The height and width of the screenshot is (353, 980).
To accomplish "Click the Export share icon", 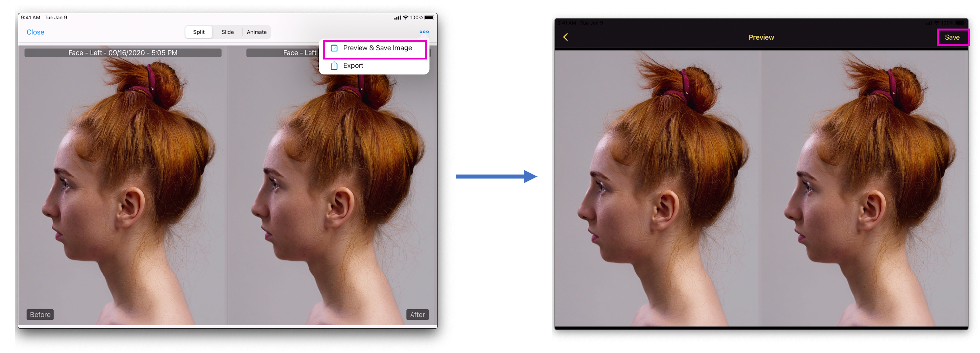I will click(334, 66).
